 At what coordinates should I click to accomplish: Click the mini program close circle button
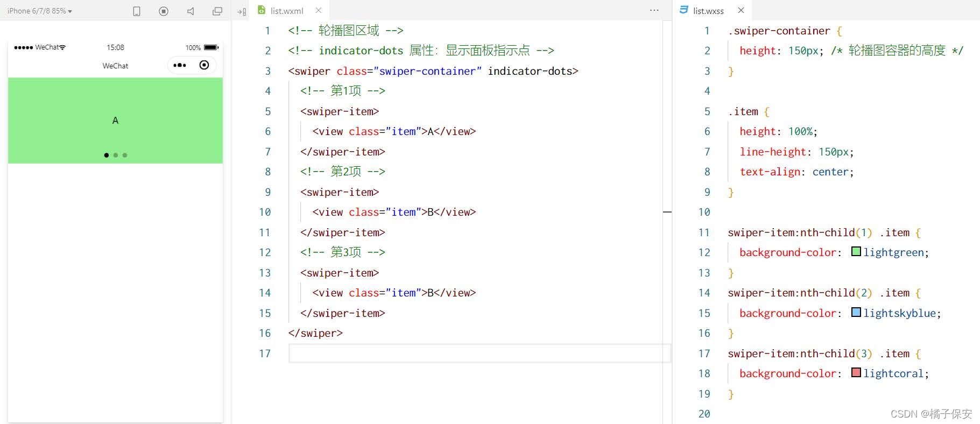click(x=204, y=65)
